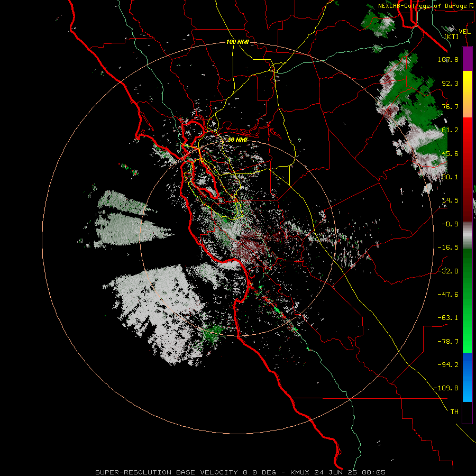Click the -109.8 legend value
Image resolution: width=476 pixels, height=476 pixels.
(x=446, y=388)
